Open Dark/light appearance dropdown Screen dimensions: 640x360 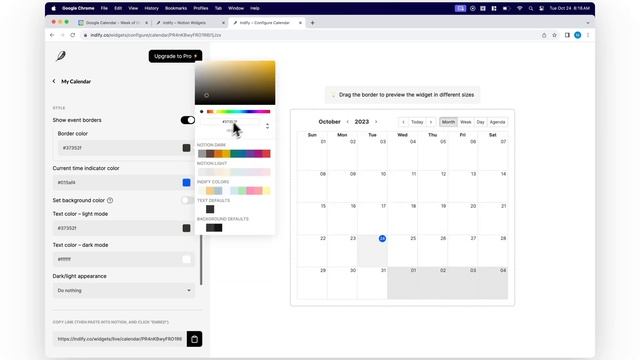point(124,291)
